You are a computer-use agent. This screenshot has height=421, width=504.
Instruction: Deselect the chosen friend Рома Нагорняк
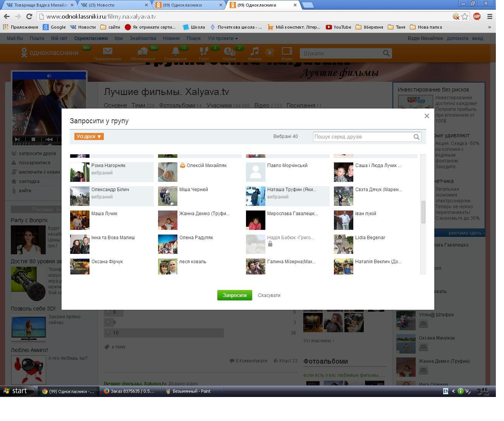coord(112,172)
